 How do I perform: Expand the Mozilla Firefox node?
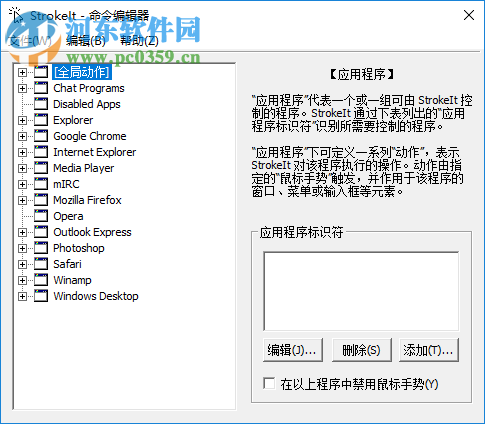click(22, 200)
